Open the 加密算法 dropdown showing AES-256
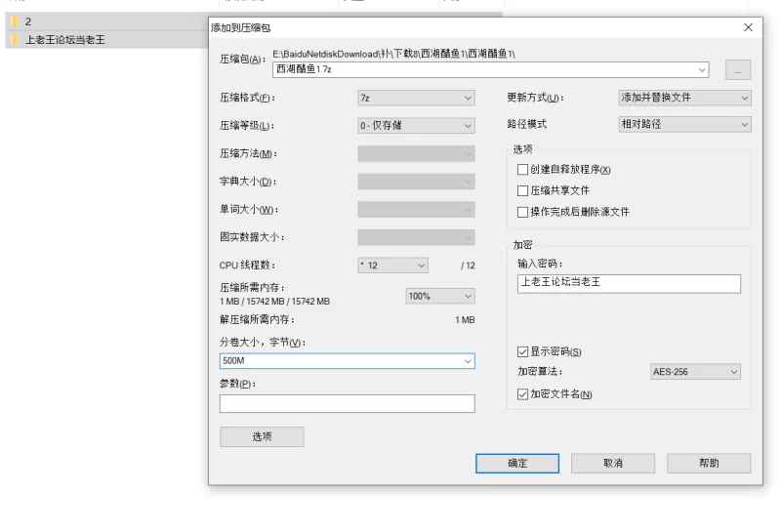This screenshot has width=781, height=532. [x=695, y=372]
